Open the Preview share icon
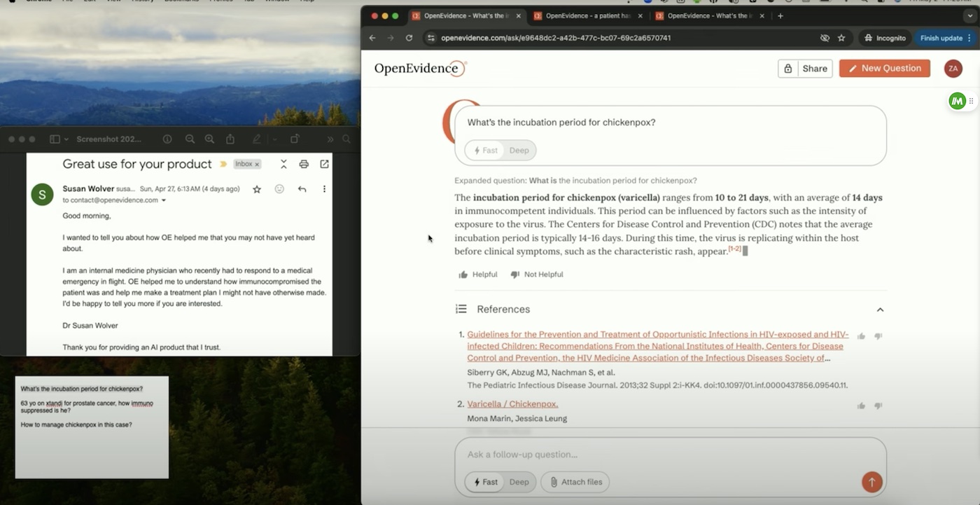The image size is (980, 505). point(230,139)
